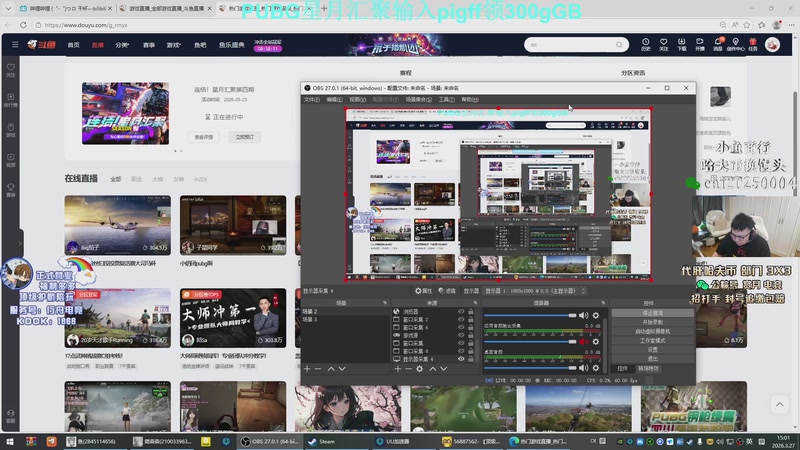This screenshot has width=800, height=450.
Task: Hide the 游戏源 source via its eye icon
Action: tap(461, 335)
